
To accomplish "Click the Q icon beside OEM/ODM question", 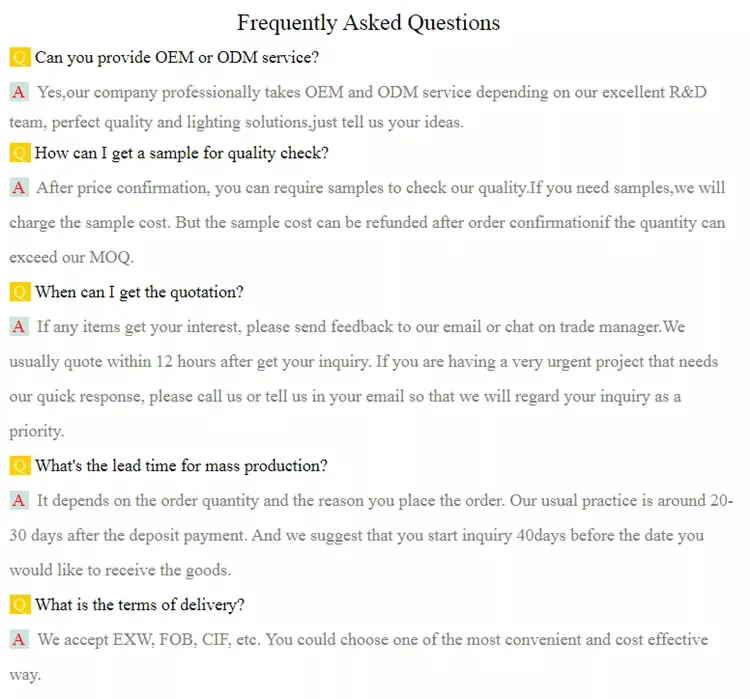I will point(19,57).
